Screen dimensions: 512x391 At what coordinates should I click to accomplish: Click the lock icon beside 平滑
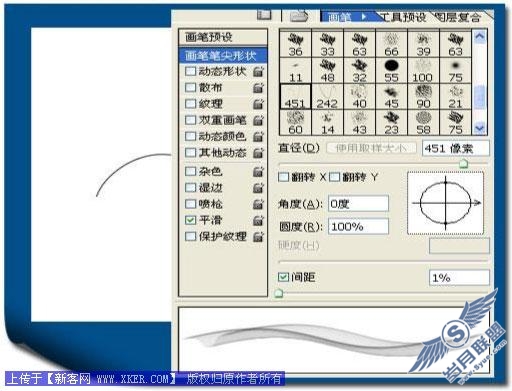click(258, 220)
